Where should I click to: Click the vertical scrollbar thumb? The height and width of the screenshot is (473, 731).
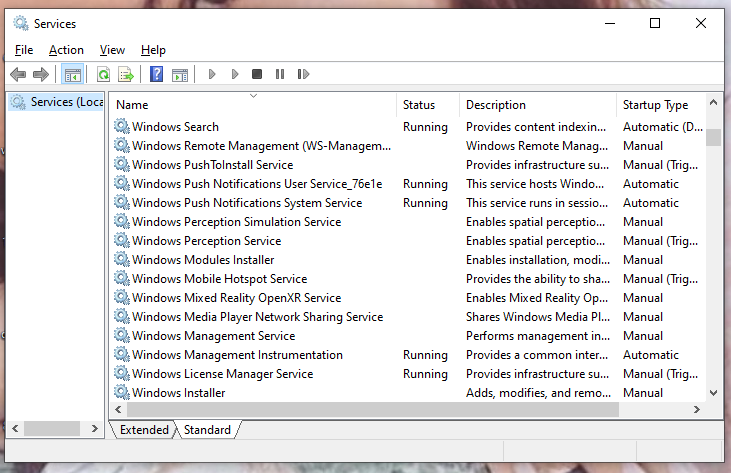pyautogui.click(x=713, y=137)
